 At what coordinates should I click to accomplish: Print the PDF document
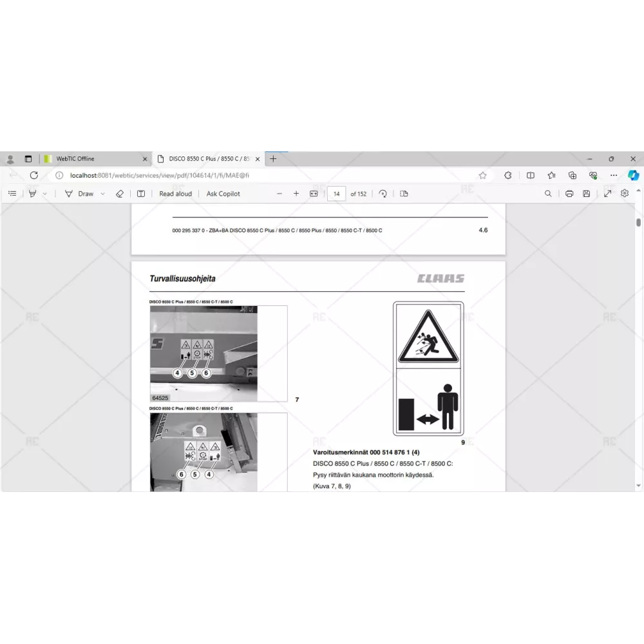coord(569,193)
